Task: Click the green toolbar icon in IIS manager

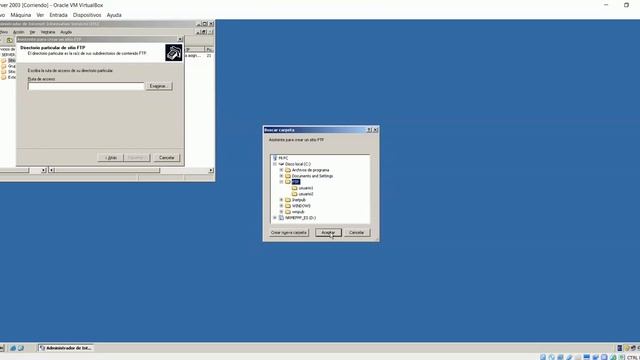Action: tap(9, 40)
